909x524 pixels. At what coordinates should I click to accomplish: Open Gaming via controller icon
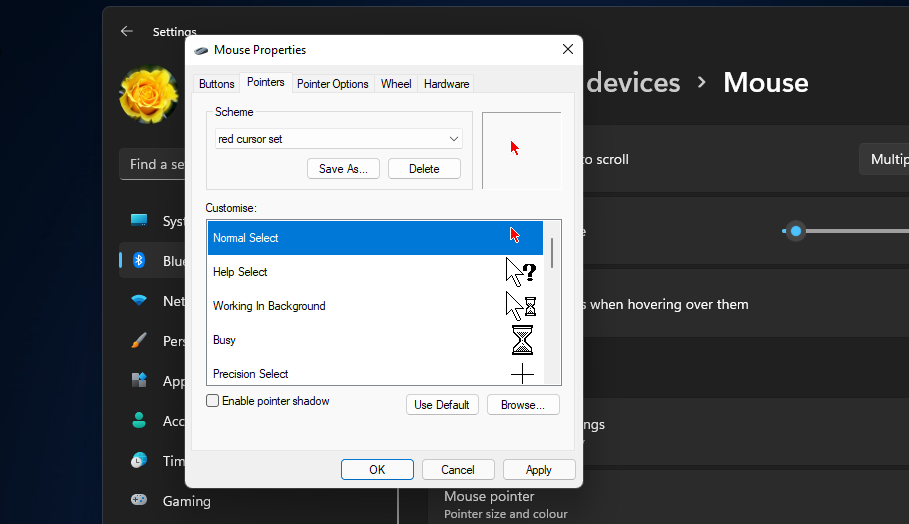tap(139, 500)
